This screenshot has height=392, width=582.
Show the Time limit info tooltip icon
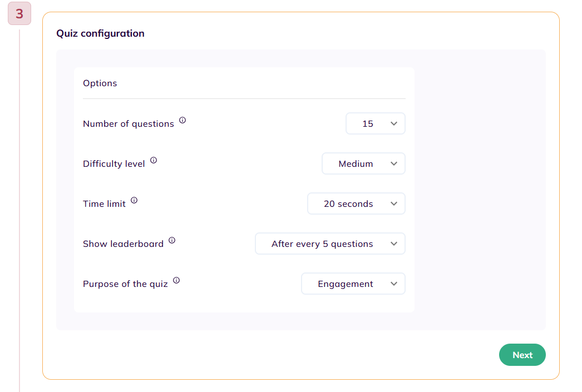coord(134,200)
